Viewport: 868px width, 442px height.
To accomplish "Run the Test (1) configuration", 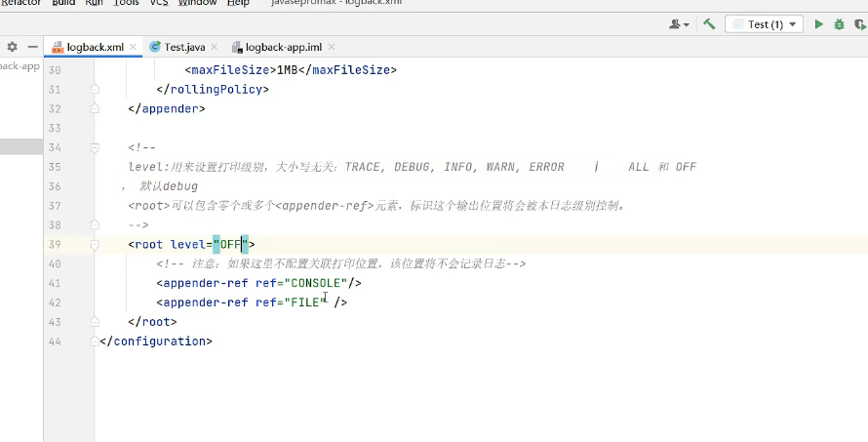I will (x=818, y=24).
